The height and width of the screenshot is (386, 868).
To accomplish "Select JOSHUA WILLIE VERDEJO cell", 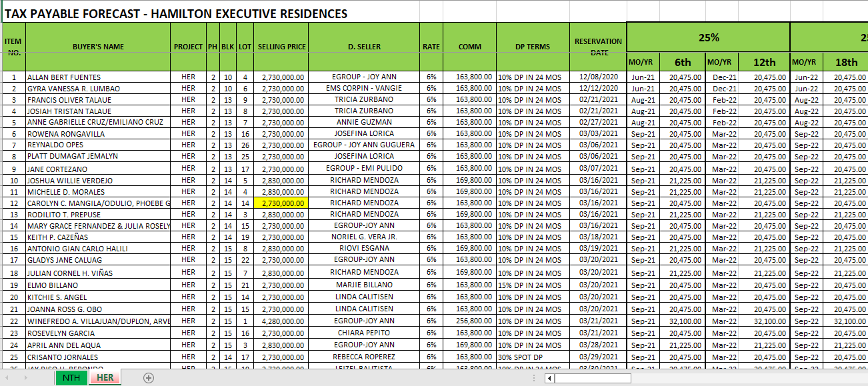I will (98, 181).
